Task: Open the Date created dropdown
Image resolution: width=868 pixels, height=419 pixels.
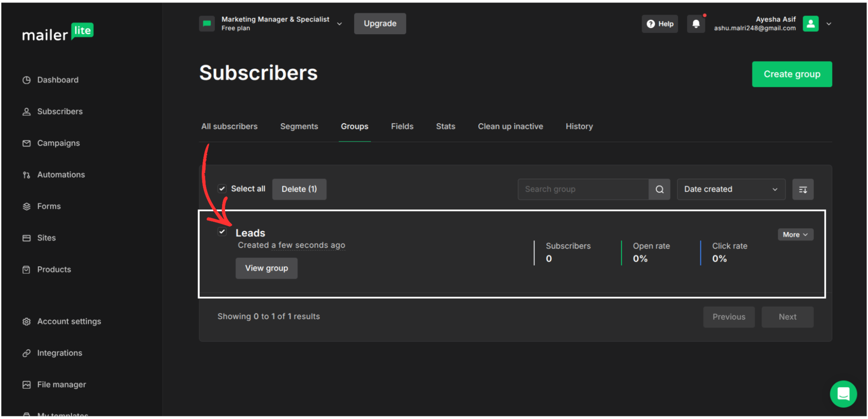Action: (731, 189)
